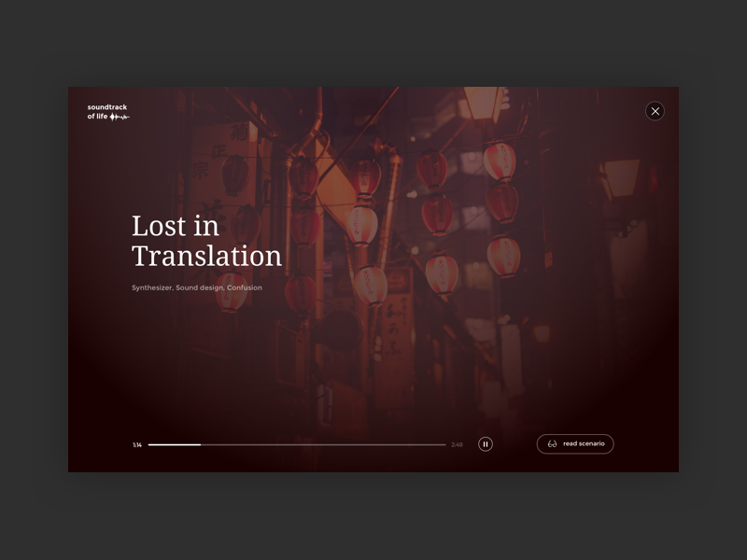This screenshot has width=747, height=560.
Task: Click the glasses icon inside the scenario button
Action: pos(552,443)
